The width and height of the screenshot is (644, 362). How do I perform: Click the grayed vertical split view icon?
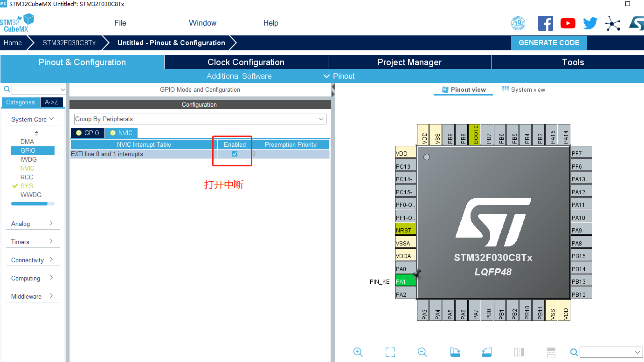pos(519,352)
